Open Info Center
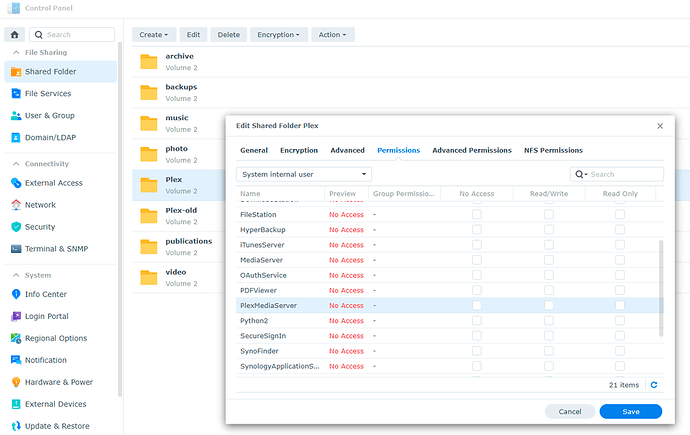The height and width of the screenshot is (435, 690). (x=61, y=294)
